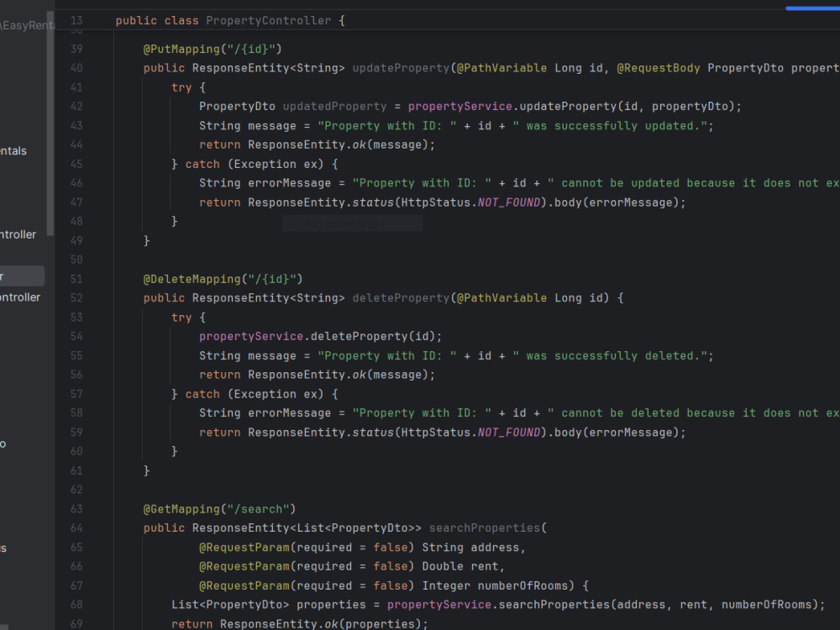This screenshot has width=840, height=630.
Task: Click numberOfRooms parameter on line 67
Action: [x=522, y=585]
